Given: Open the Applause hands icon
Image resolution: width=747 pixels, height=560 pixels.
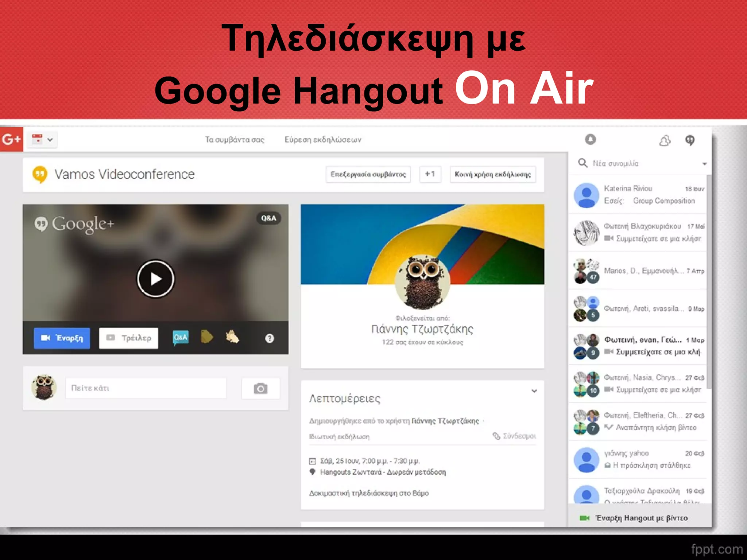Looking at the screenshot, I should coord(232,337).
